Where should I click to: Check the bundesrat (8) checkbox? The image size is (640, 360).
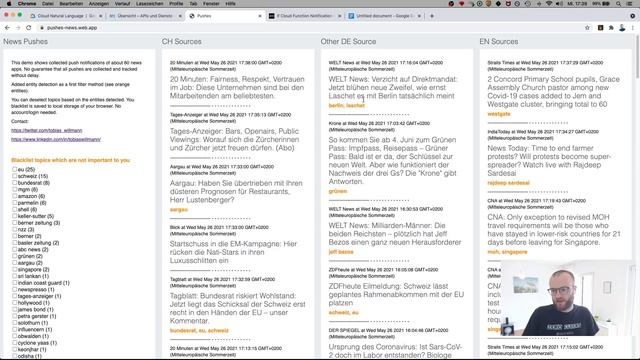(14, 182)
